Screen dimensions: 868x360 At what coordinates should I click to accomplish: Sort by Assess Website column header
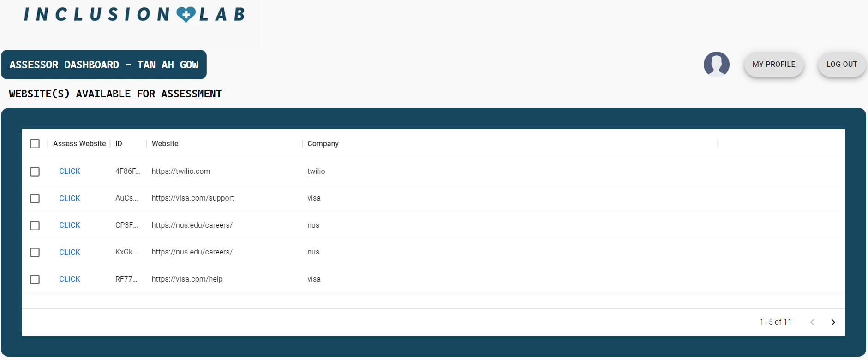[x=79, y=143]
